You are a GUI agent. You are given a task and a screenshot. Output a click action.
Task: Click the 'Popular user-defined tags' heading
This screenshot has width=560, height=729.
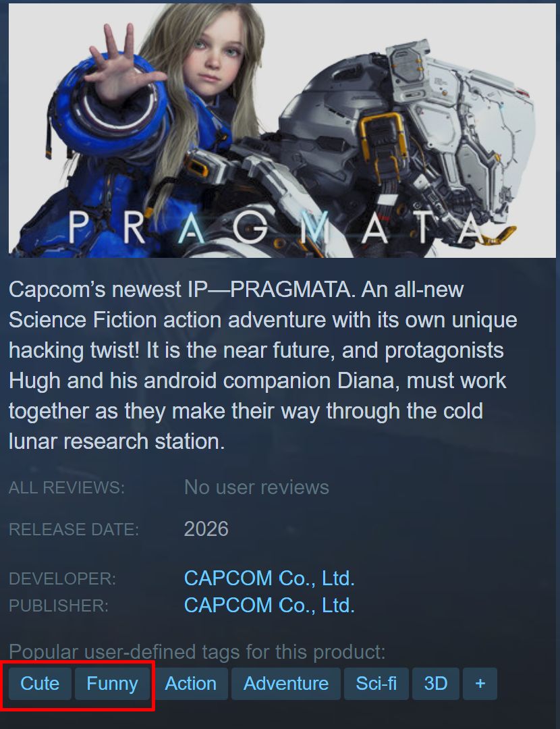click(197, 652)
